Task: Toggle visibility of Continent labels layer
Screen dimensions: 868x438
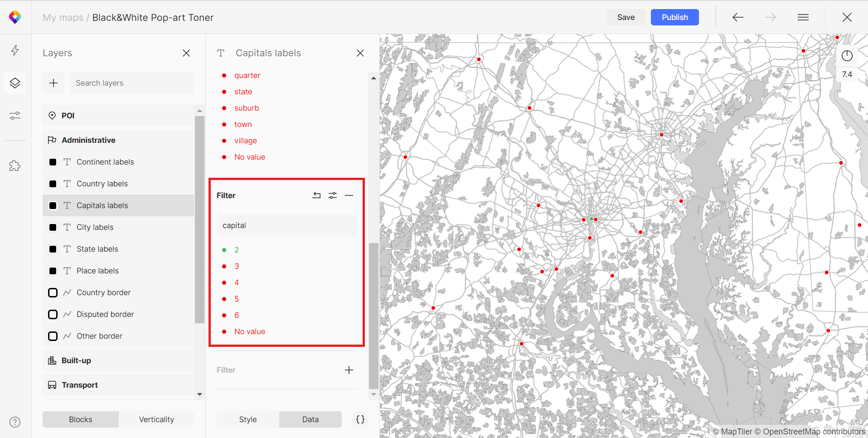Action: (53, 162)
